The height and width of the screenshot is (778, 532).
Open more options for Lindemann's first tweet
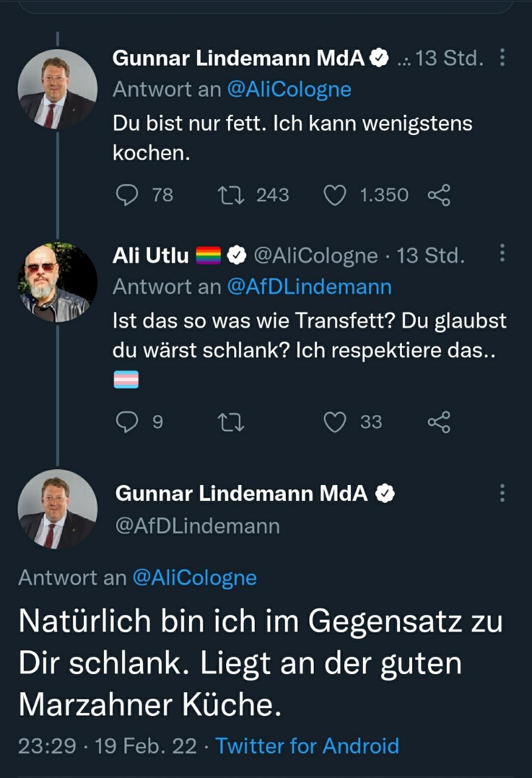coord(502,58)
